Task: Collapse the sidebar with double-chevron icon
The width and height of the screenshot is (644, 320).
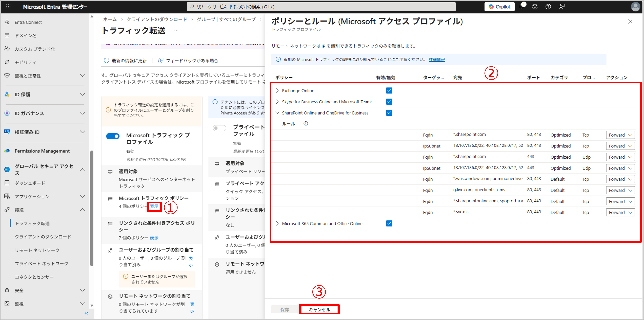Action: tap(86, 313)
